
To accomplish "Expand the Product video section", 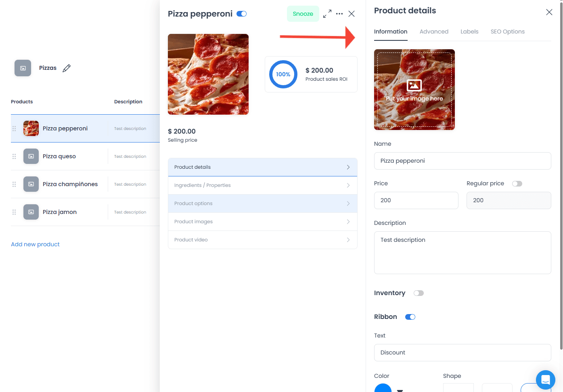I will pos(263,240).
